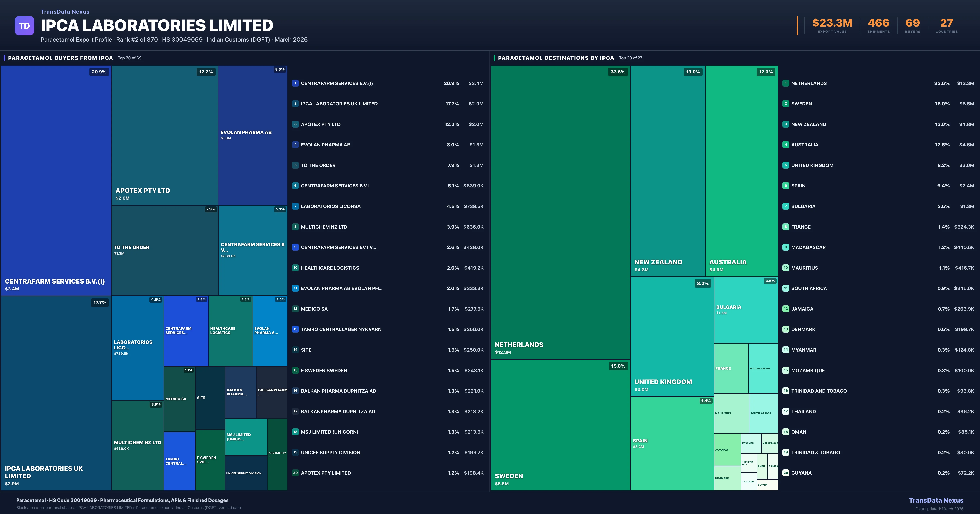Click the purple TD logo icon
Screen dimensions: 980x514
click(24, 26)
